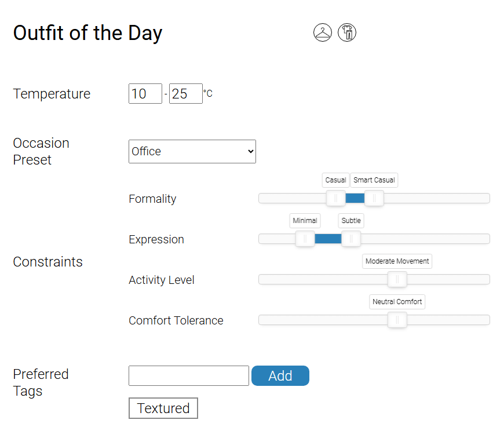Click the preferred tags text input
The width and height of the screenshot is (504, 438).
(188, 375)
